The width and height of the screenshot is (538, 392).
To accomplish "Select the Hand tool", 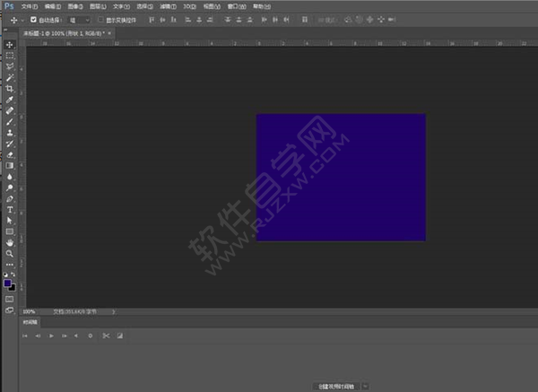I will coord(10,242).
